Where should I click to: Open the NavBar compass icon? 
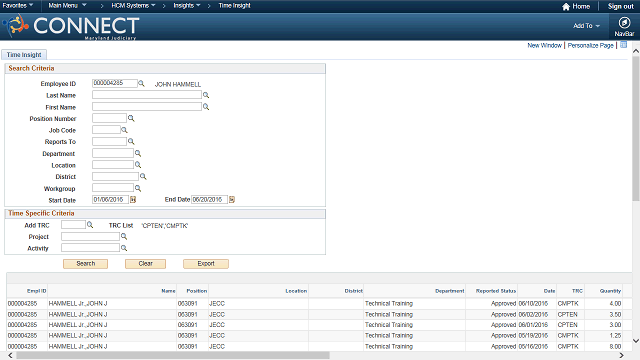(624, 23)
